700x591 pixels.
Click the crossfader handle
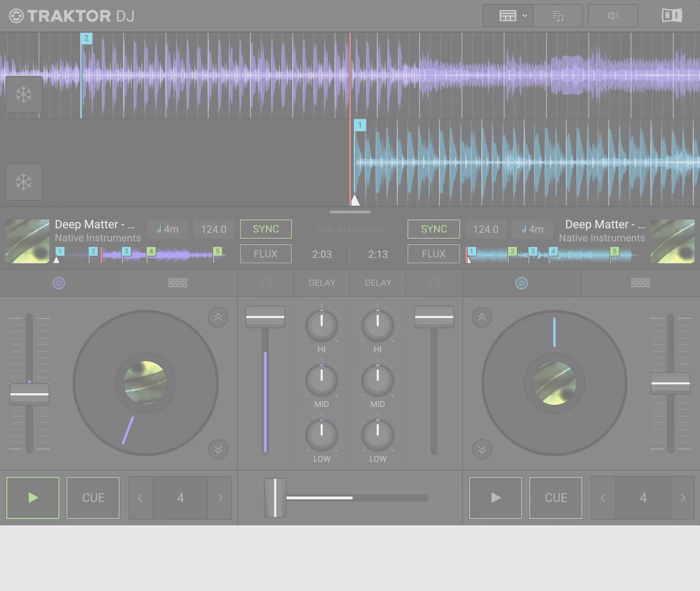pos(275,498)
